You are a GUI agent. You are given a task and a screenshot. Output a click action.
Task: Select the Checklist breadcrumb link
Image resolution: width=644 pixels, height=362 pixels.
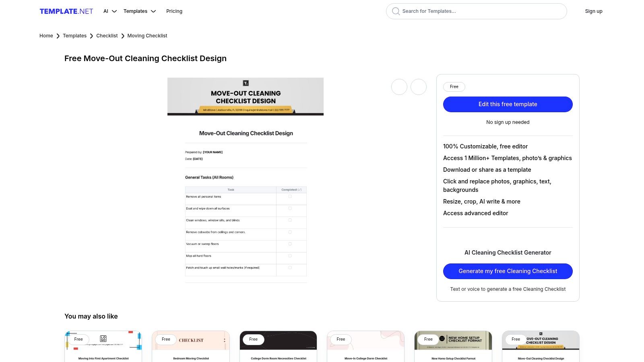coord(107,36)
